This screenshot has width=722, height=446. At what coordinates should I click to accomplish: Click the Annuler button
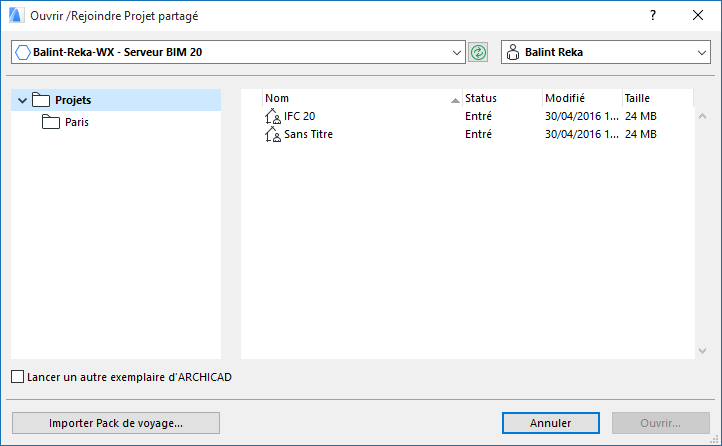tap(550, 423)
